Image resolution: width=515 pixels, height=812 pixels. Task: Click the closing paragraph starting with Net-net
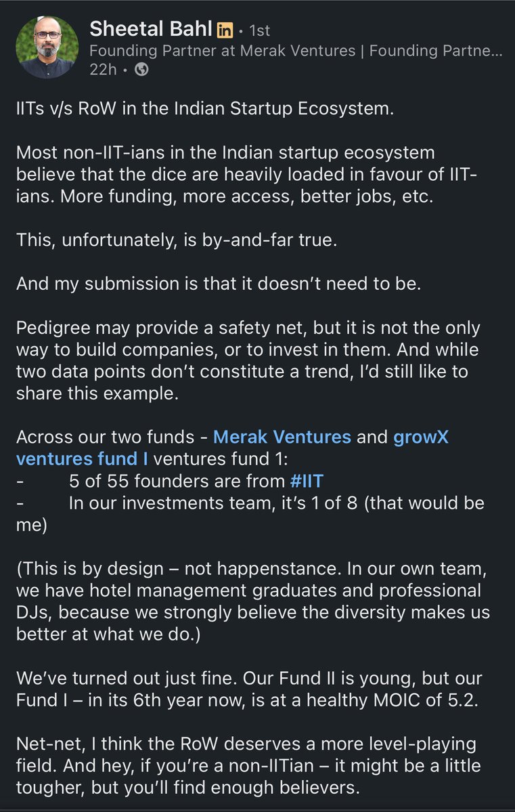(x=247, y=765)
